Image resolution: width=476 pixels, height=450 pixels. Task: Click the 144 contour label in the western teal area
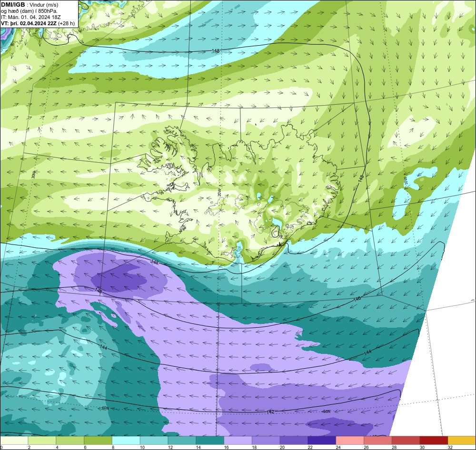[x=103, y=347]
